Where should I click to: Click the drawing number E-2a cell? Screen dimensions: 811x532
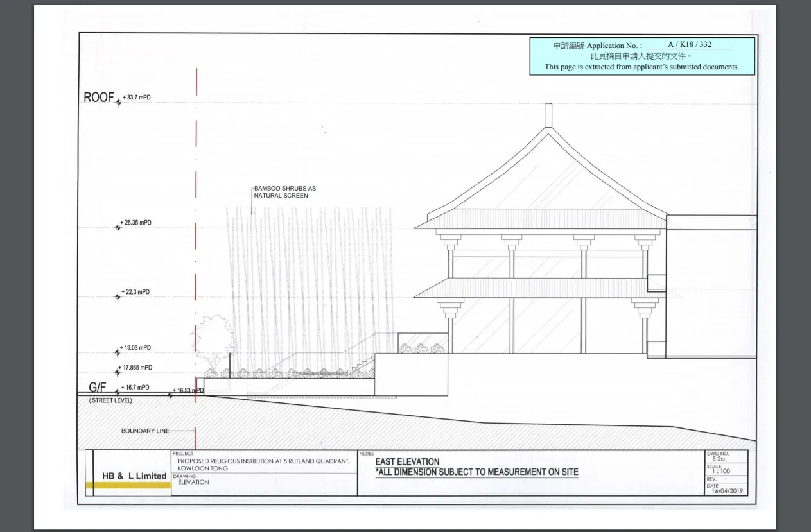point(726,457)
